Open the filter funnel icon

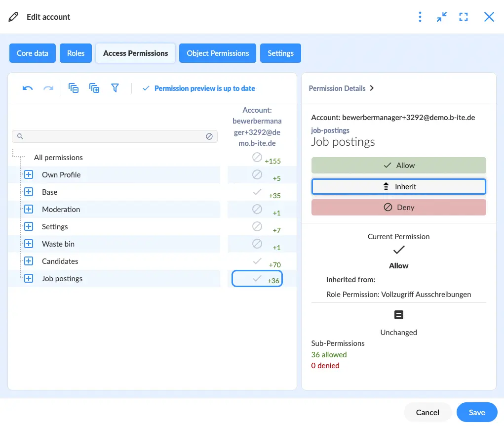tap(115, 88)
